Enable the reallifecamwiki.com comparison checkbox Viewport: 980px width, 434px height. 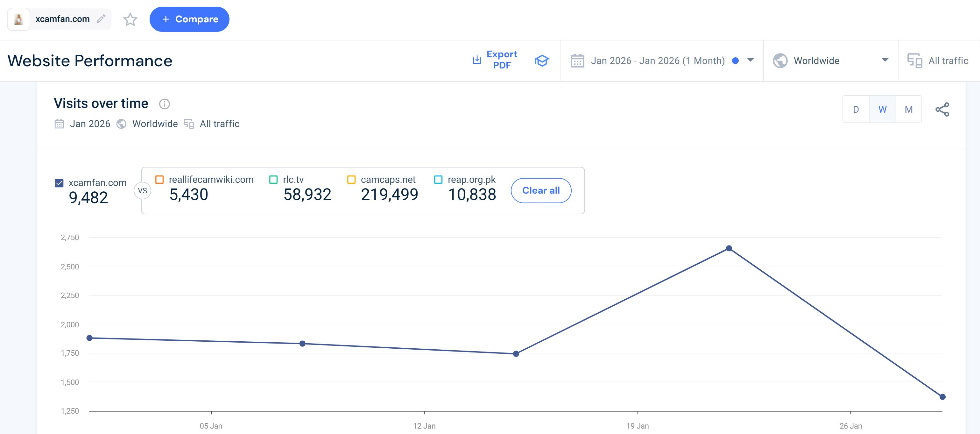tap(159, 180)
